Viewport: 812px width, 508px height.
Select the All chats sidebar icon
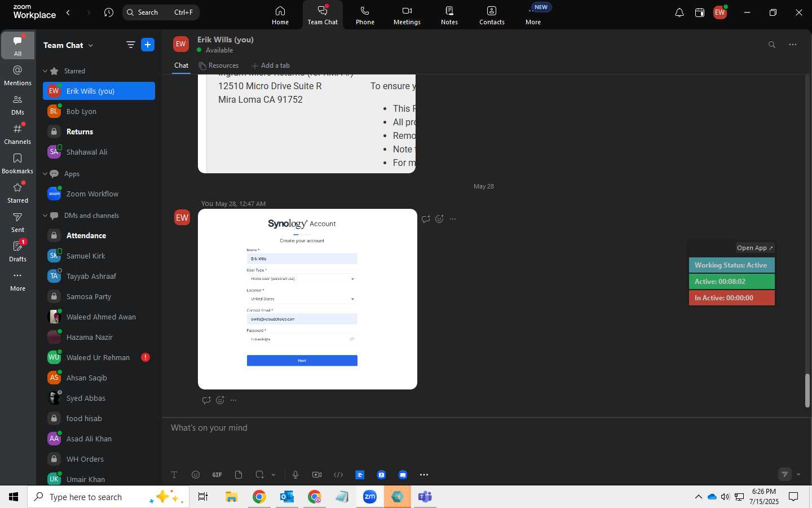pos(18,45)
